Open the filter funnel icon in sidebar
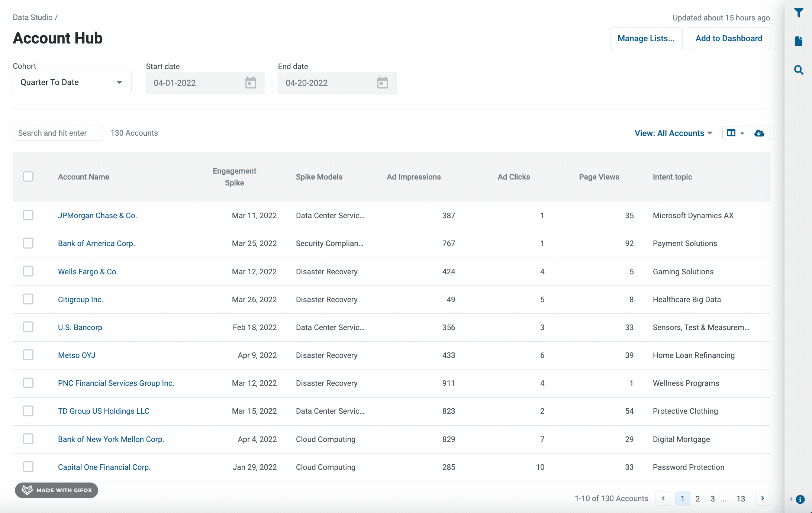This screenshot has height=513, width=812. (799, 13)
